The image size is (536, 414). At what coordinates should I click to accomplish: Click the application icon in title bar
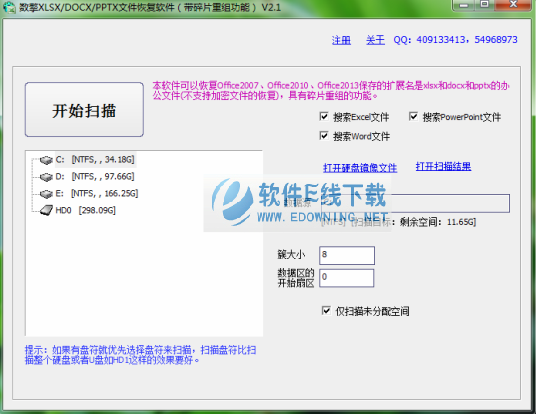click(9, 7)
